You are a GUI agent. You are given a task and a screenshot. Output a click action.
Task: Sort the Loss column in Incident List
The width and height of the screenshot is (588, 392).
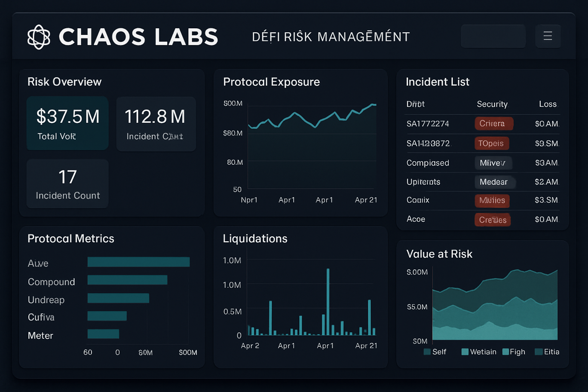tap(548, 104)
